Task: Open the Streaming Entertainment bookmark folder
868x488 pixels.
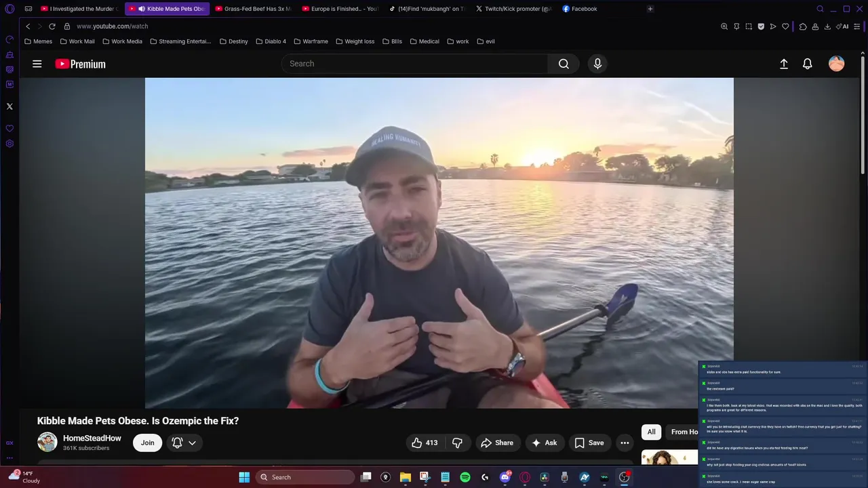Action: (180, 41)
